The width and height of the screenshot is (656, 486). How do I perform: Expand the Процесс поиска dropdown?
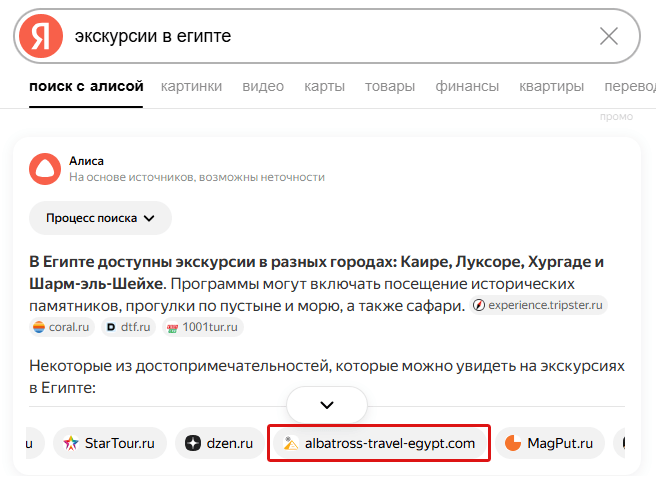(x=100, y=217)
